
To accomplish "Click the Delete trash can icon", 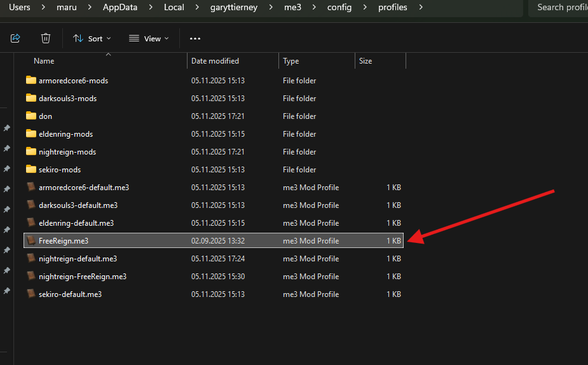I will click(x=46, y=38).
